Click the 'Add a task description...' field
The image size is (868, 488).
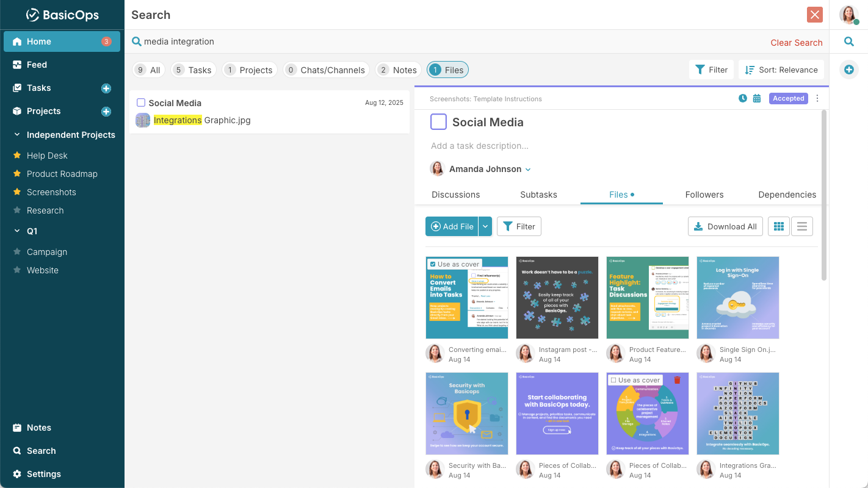point(480,146)
